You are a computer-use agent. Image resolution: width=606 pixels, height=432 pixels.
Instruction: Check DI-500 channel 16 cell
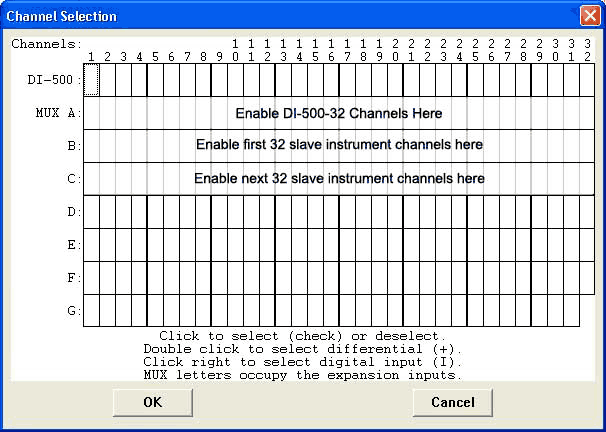tap(332, 80)
